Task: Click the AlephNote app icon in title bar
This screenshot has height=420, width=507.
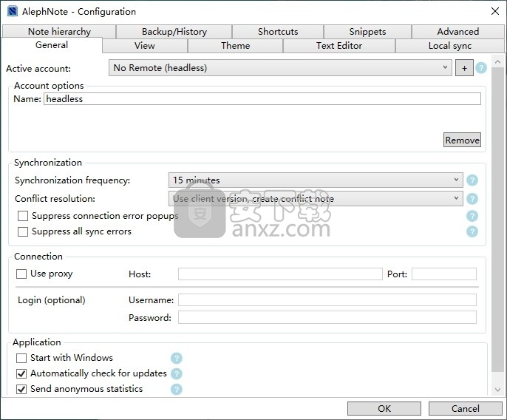Action: point(13,11)
